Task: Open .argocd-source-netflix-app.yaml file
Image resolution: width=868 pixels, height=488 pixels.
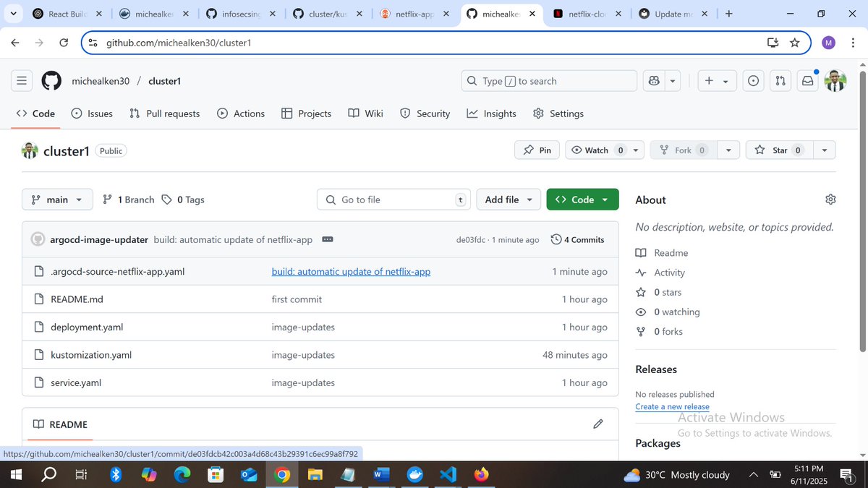Action: [118, 272]
